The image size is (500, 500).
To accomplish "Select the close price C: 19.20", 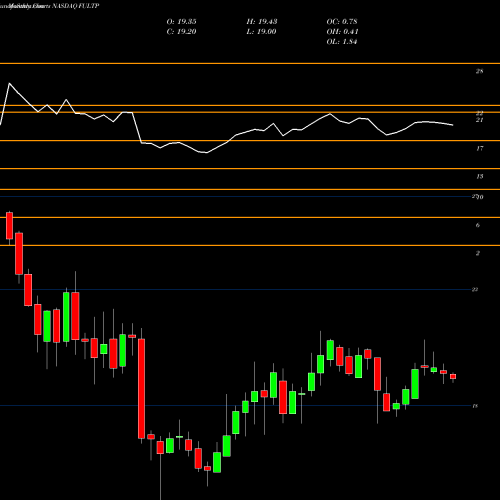I will (181, 32).
